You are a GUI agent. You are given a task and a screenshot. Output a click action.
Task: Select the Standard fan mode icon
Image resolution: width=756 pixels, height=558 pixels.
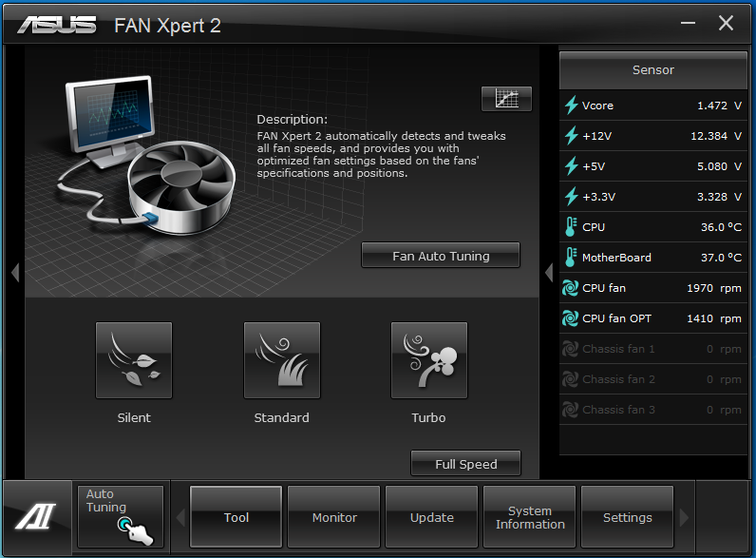(x=282, y=360)
